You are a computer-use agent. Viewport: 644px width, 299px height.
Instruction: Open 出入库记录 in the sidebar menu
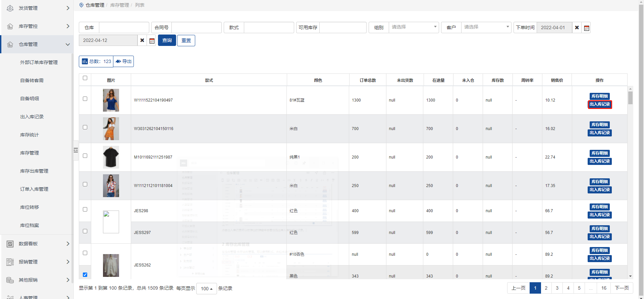[x=32, y=117]
